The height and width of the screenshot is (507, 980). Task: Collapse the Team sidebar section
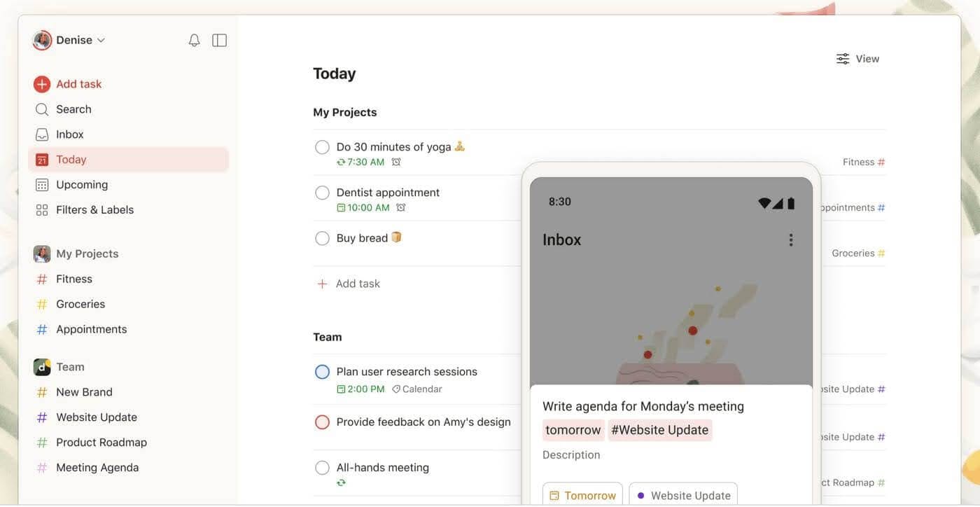coord(70,367)
